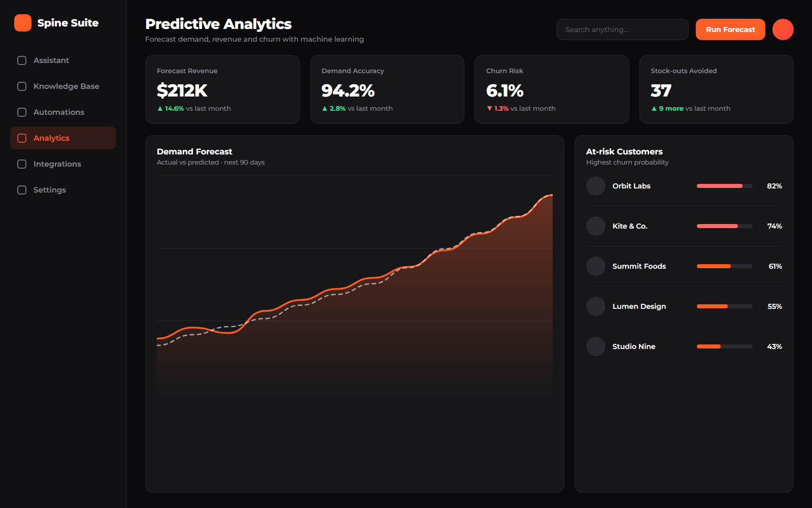Image resolution: width=812 pixels, height=508 pixels.
Task: Click the Predictive Analytics page title
Action: click(x=218, y=24)
